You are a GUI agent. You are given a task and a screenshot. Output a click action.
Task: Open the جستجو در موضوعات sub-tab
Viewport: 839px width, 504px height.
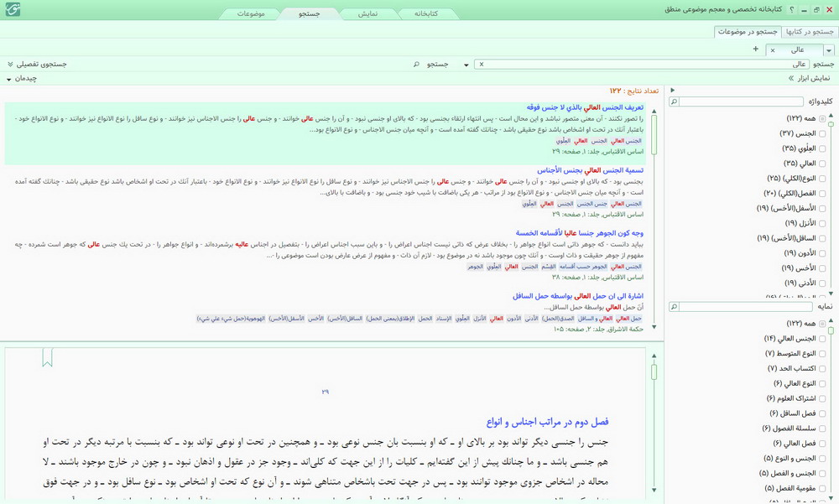tap(748, 32)
